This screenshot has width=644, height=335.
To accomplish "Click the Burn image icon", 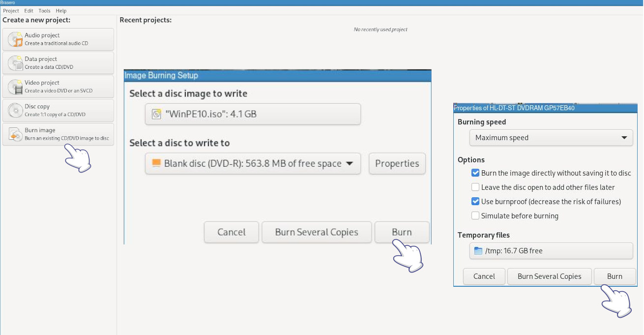I will coord(16,134).
